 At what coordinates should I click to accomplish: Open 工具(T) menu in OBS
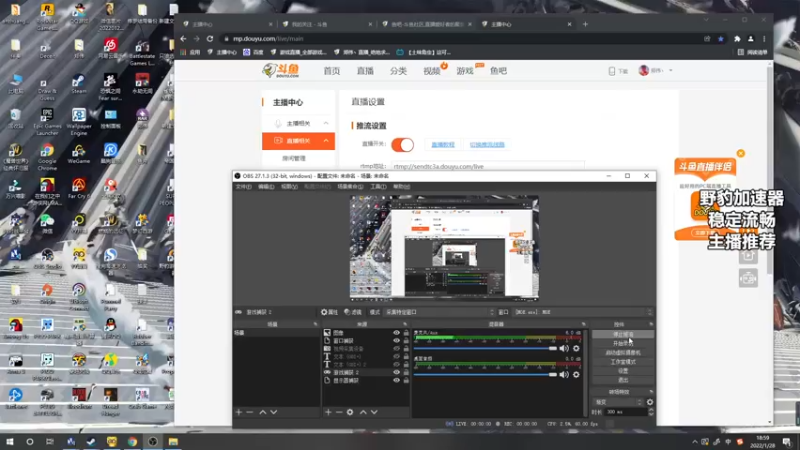click(x=378, y=187)
